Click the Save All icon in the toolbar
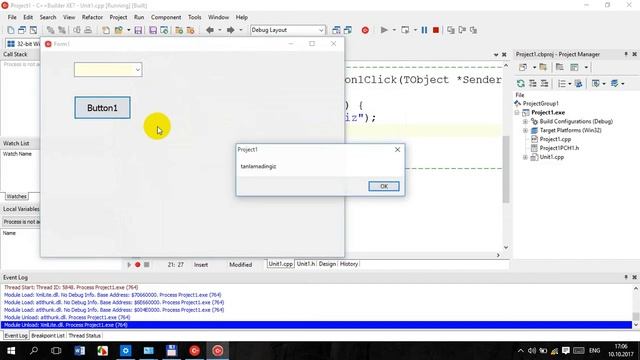 (x=153, y=30)
